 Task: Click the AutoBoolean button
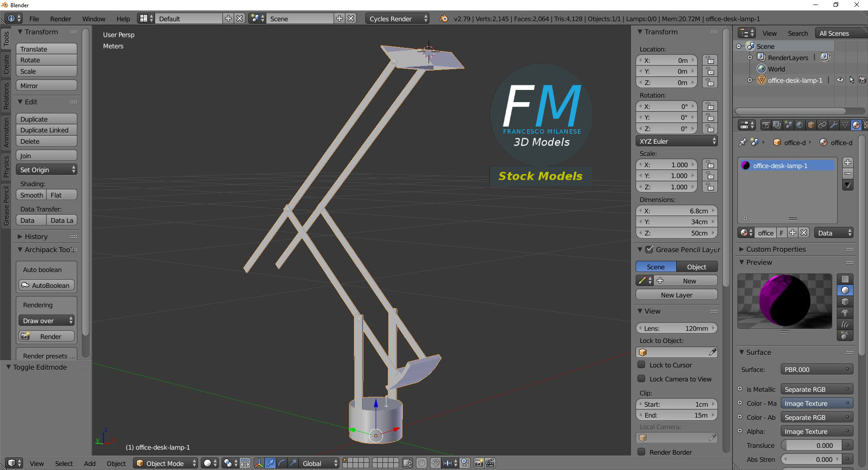tap(47, 285)
